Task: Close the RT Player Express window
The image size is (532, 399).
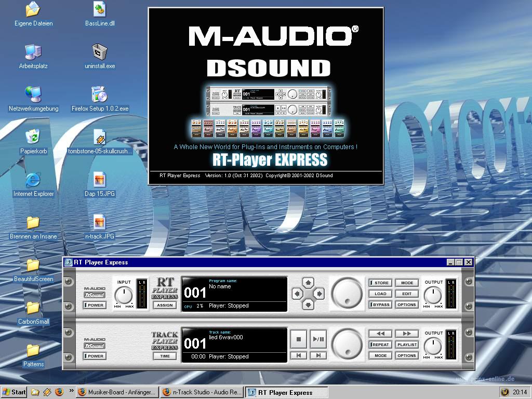Action: 469,262
